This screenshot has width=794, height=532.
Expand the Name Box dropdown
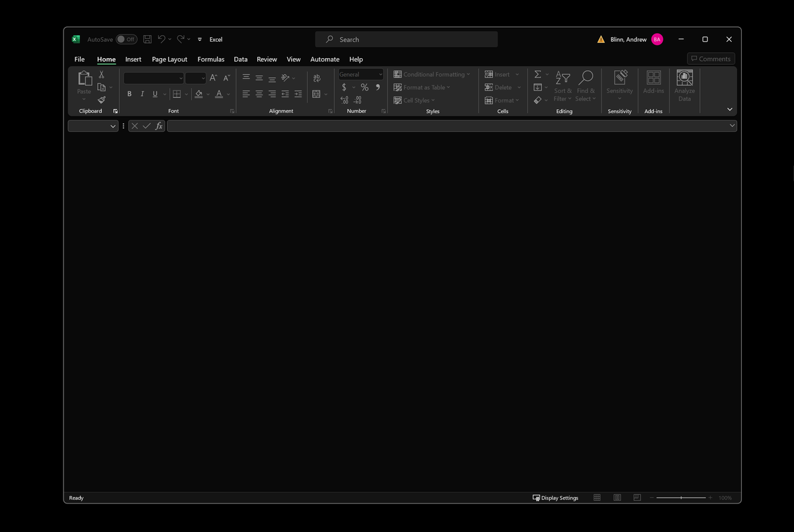113,126
